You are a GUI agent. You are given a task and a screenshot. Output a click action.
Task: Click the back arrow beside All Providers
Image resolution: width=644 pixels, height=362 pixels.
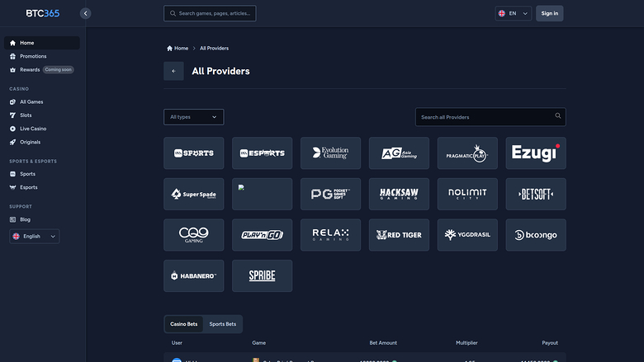click(173, 71)
